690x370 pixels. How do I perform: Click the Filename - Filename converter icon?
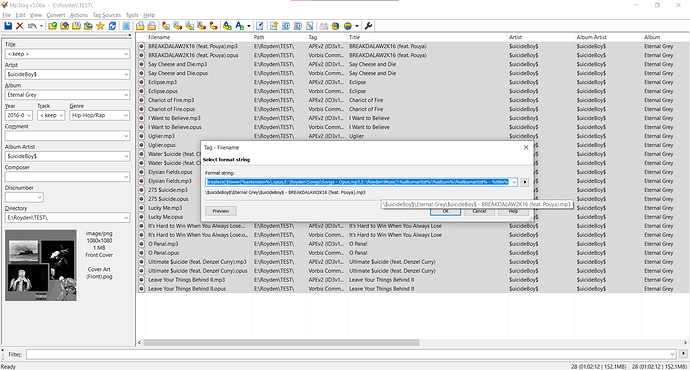(x=190, y=26)
